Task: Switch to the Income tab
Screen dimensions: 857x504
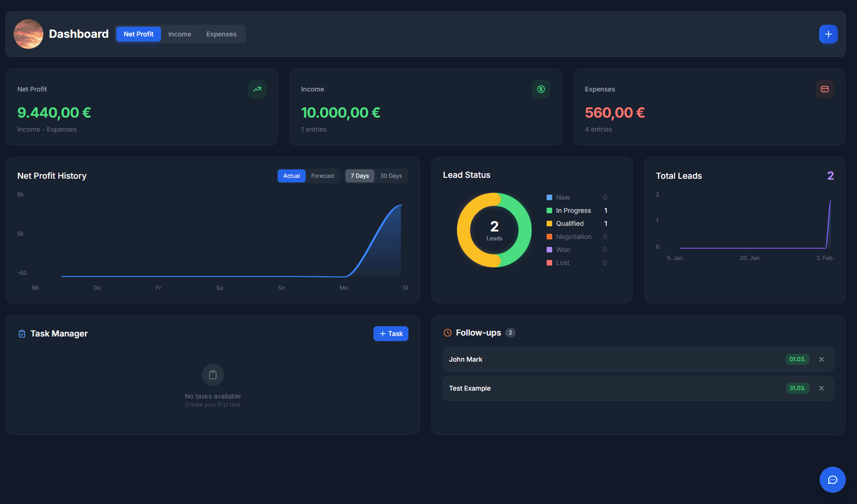Action: click(x=180, y=34)
